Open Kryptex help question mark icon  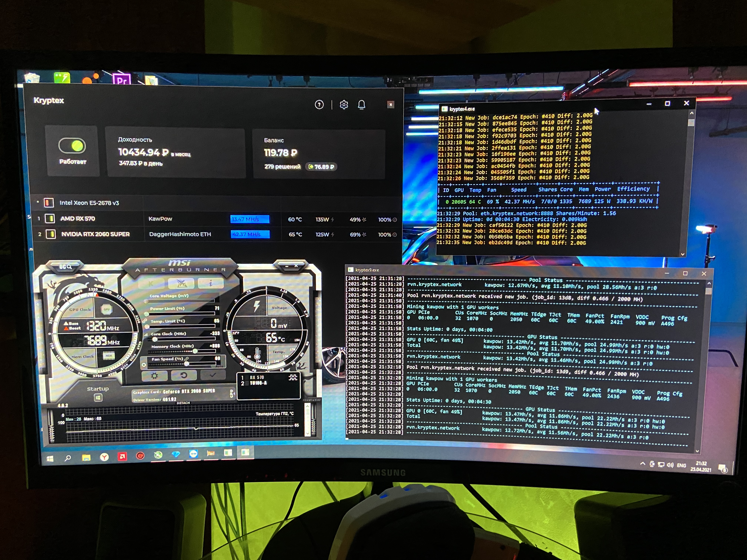tap(319, 105)
